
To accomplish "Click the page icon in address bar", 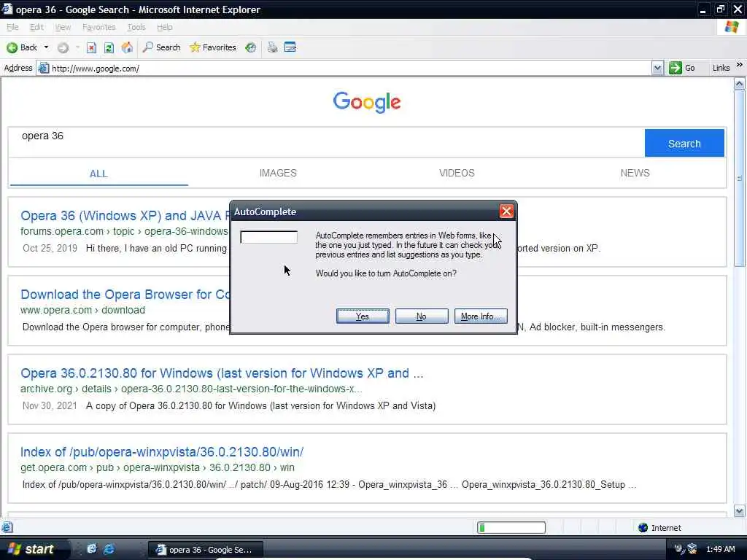I will pyautogui.click(x=43, y=68).
